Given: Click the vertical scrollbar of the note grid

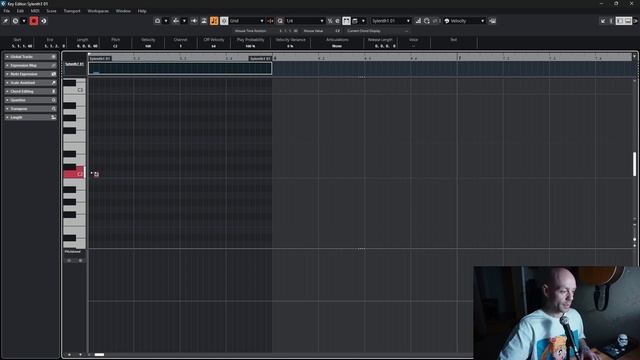Looking at the screenshot, I should pos(634,164).
